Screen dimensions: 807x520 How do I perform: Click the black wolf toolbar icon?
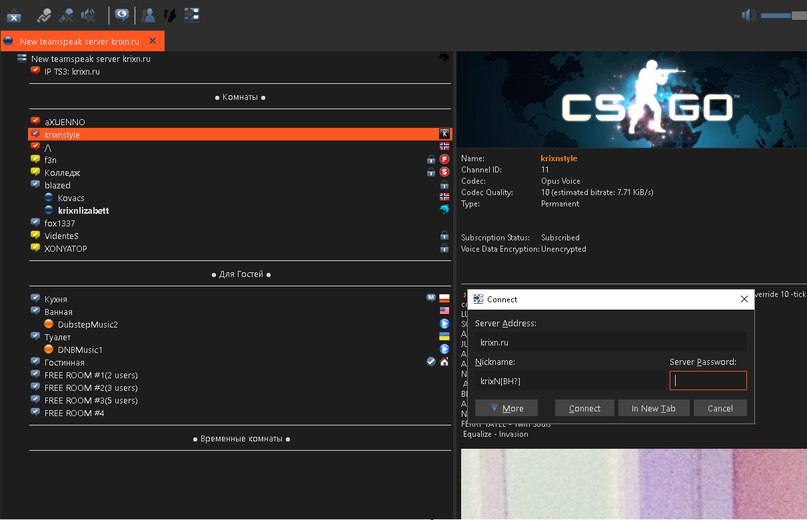tap(169, 15)
